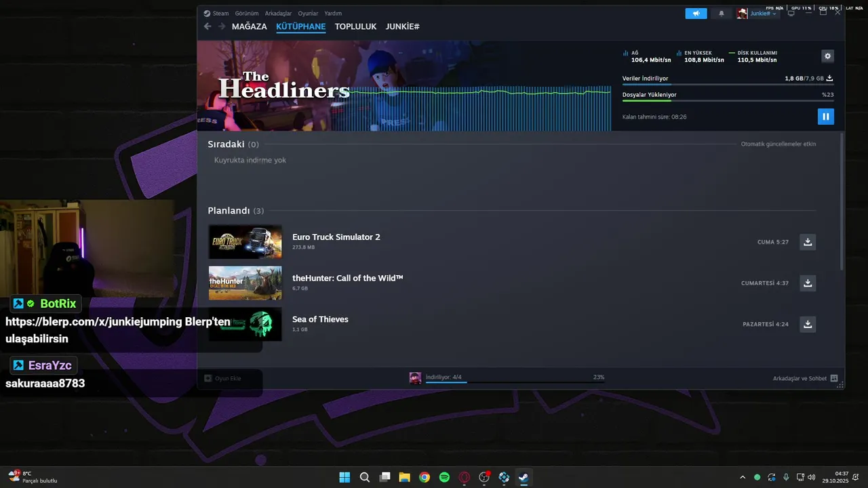
Task: Open the KÜTÜPHANE tab
Action: point(300,26)
